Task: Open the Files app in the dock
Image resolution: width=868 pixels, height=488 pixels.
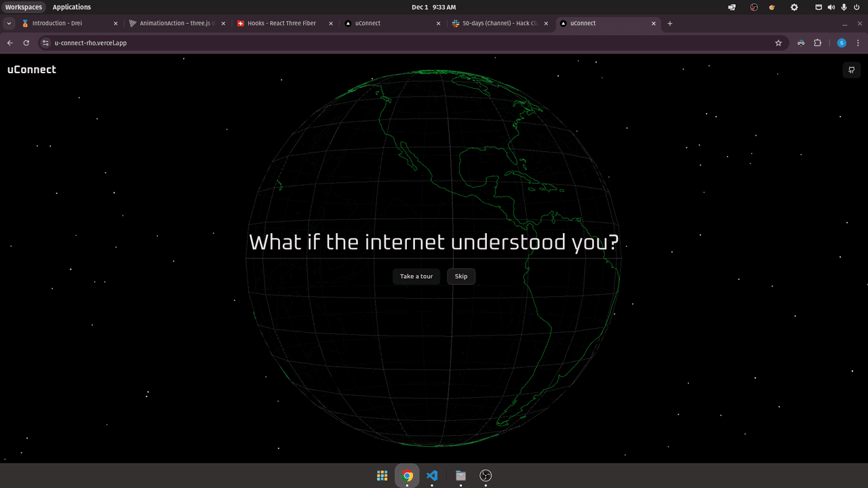Action: (460, 476)
